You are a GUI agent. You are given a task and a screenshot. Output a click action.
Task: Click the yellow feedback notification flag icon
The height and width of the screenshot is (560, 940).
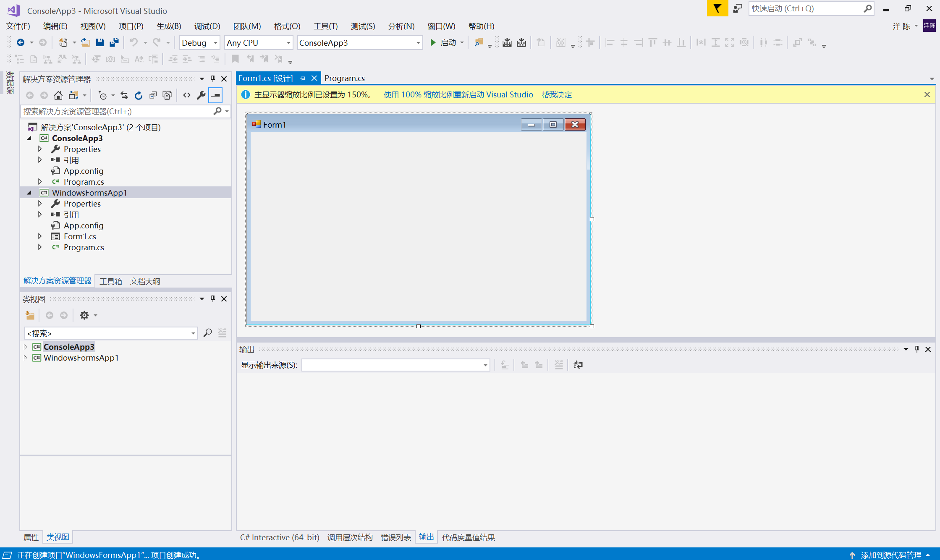(717, 8)
